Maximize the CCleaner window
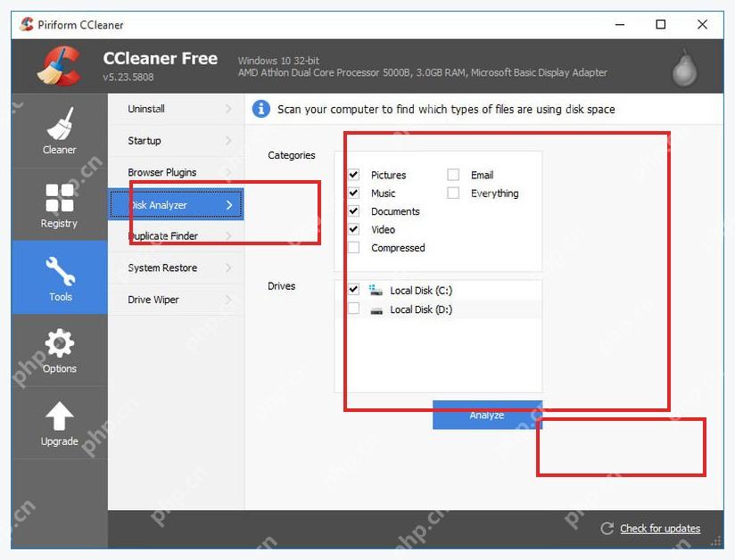This screenshot has height=560, width=735. click(x=660, y=24)
